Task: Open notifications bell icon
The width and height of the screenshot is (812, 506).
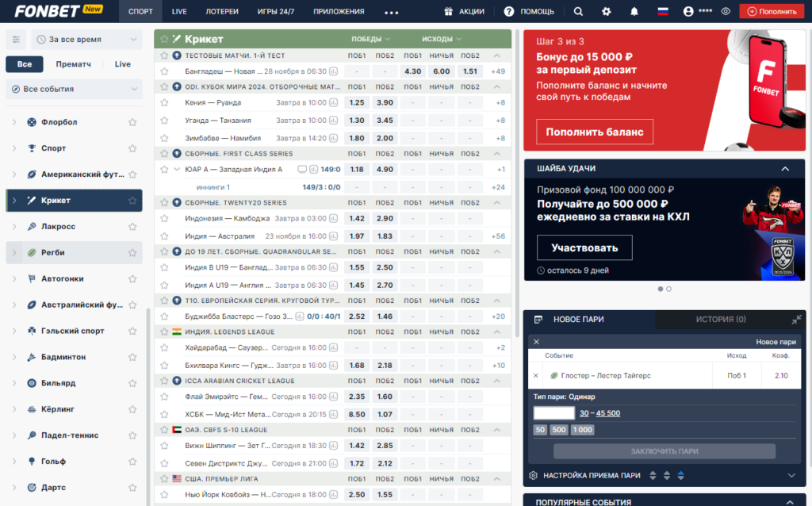Action: (x=634, y=11)
